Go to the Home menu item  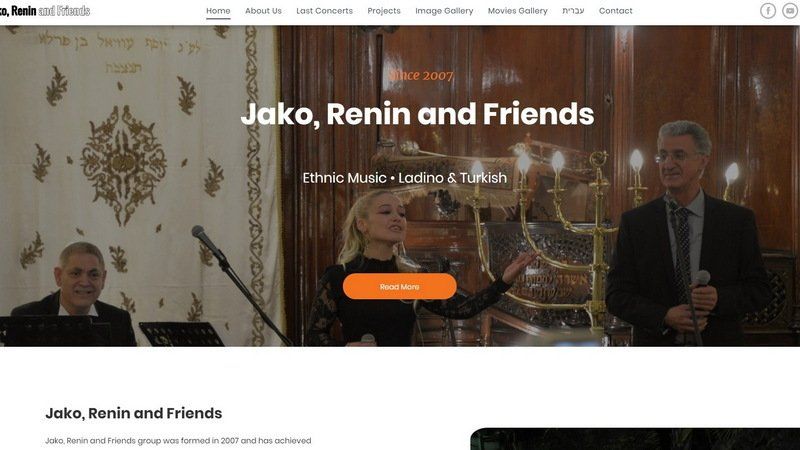(218, 11)
